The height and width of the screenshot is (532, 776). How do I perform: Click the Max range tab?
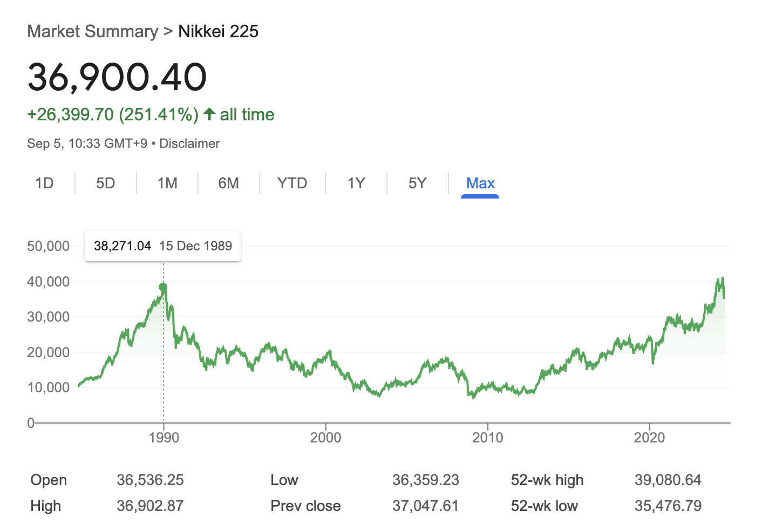[x=480, y=183]
